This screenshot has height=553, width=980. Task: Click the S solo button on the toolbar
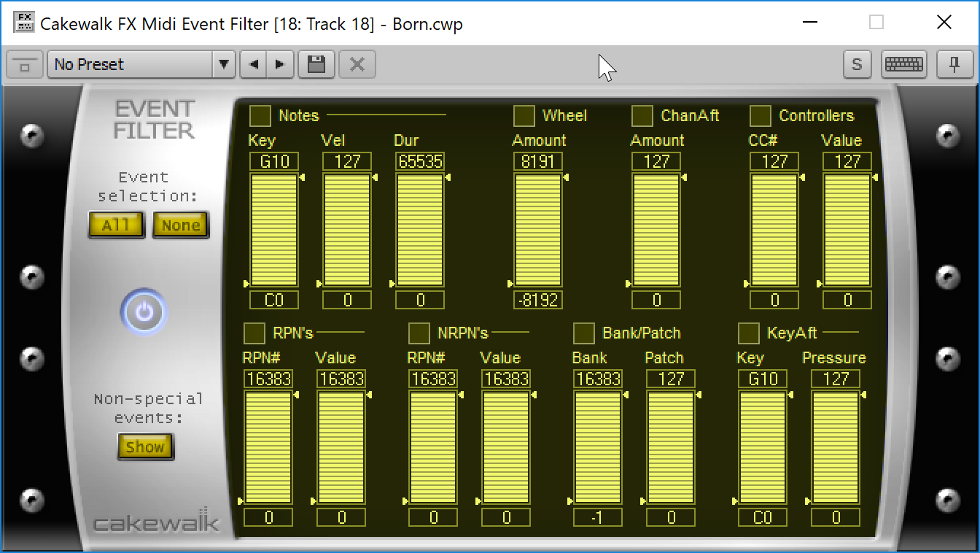click(x=857, y=64)
